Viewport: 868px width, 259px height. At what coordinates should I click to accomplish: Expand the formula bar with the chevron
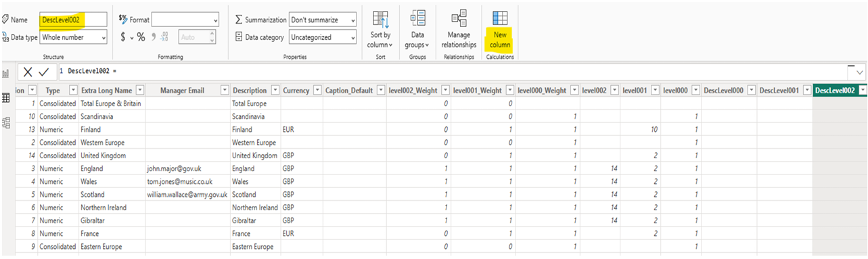click(x=860, y=72)
